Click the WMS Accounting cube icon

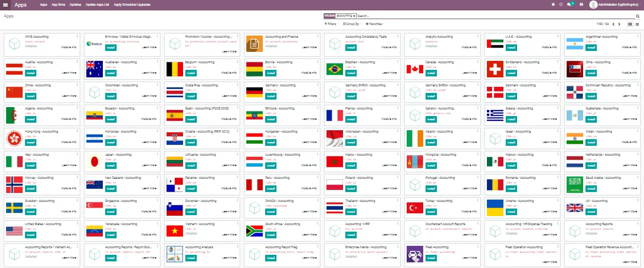(x=14, y=44)
